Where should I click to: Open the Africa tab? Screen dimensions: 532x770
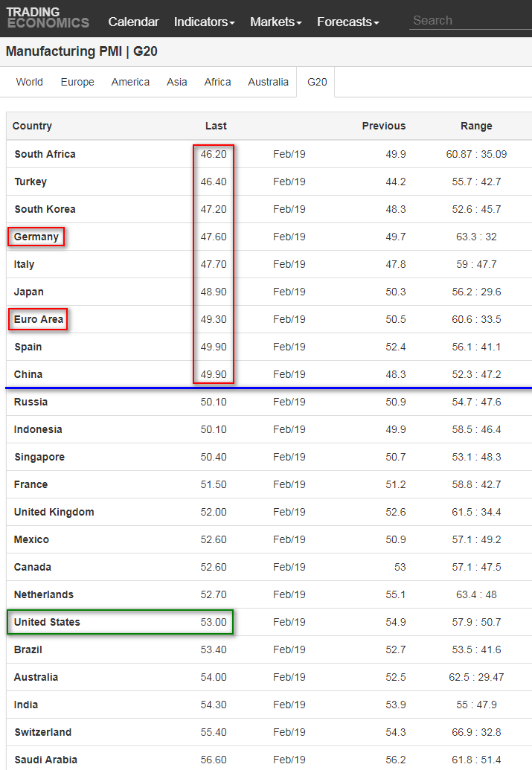point(217,82)
